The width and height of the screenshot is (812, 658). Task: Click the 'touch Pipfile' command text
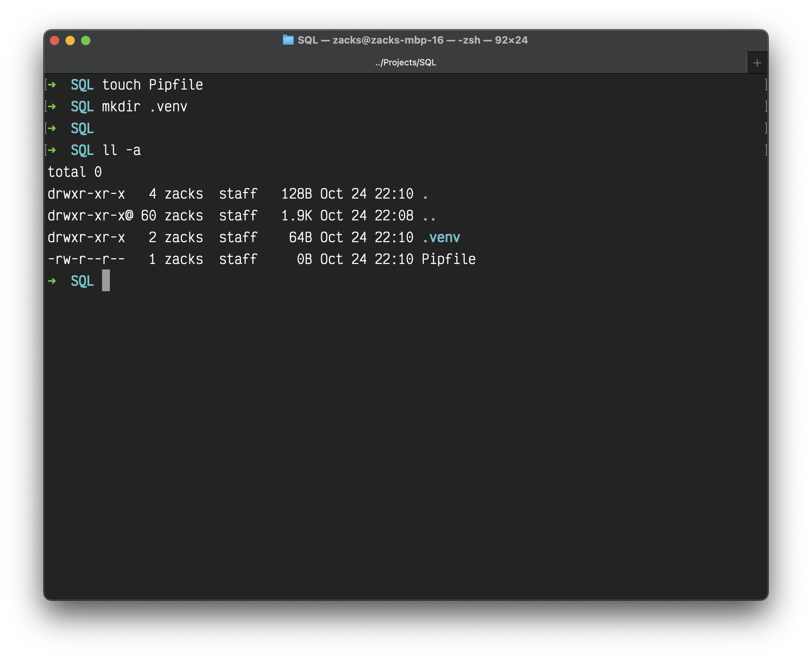[x=152, y=84]
